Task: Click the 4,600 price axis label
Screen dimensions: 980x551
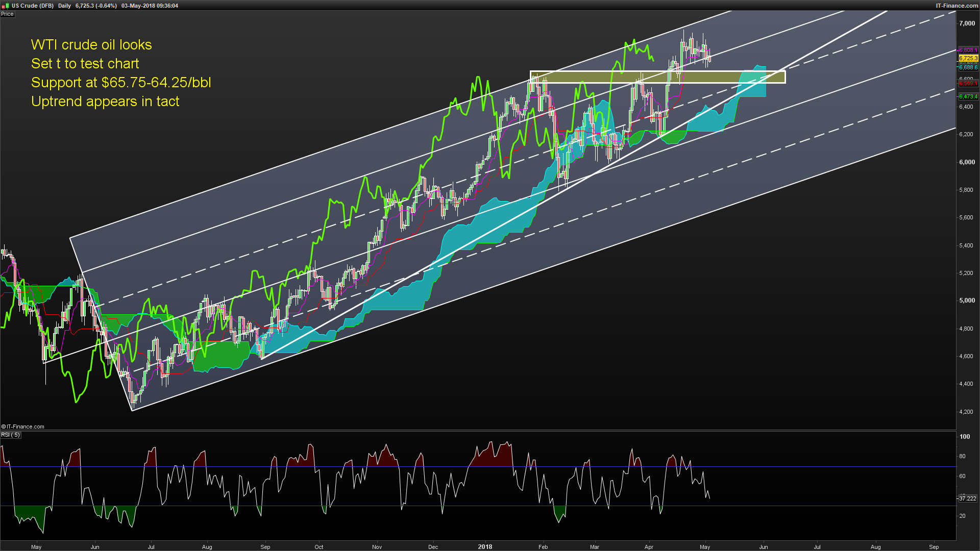Action: 966,356
